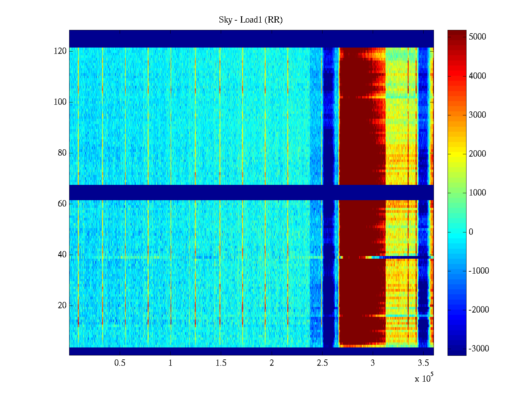The height and width of the screenshot is (399, 532).
Task: Click the plot title Sky - Load1 (RR)
Action: pyautogui.click(x=250, y=20)
